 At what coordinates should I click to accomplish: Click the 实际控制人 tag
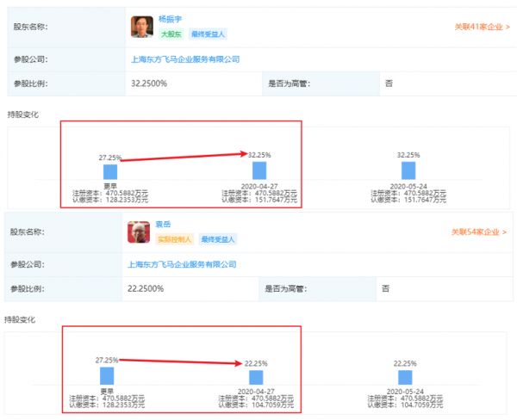(174, 238)
